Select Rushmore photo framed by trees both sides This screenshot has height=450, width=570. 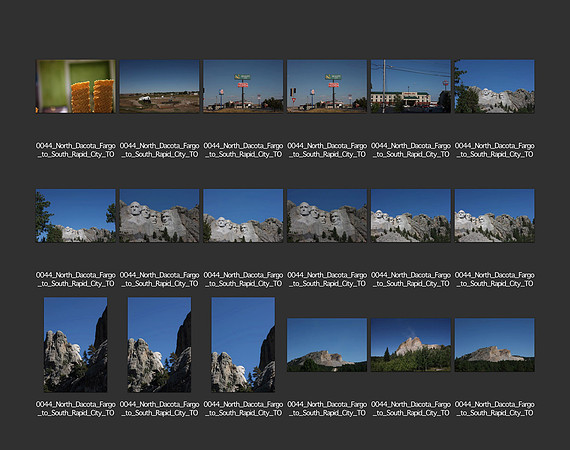click(76, 216)
